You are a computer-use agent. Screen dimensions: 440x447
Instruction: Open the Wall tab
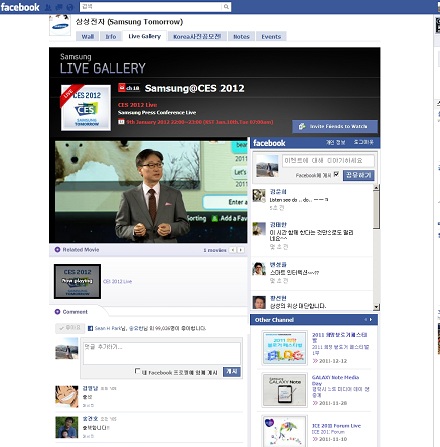tap(88, 36)
